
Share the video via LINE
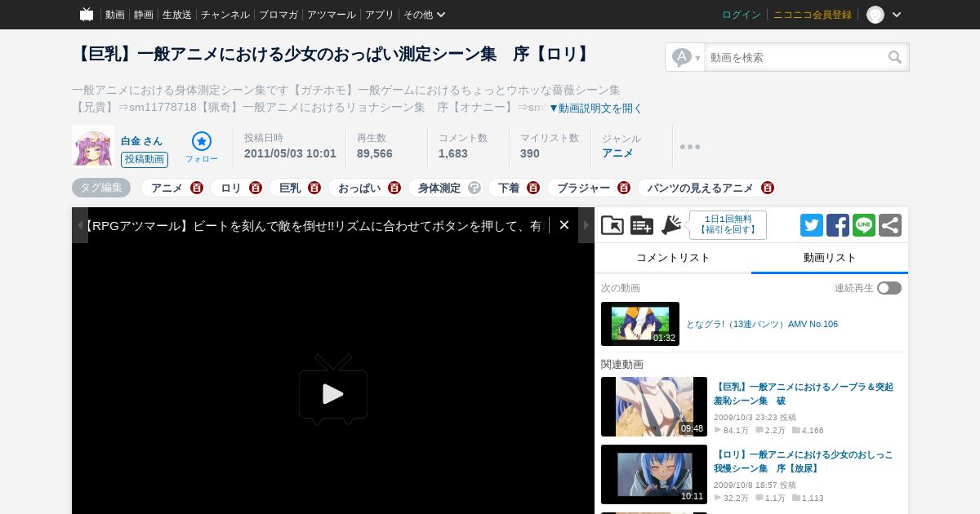[x=864, y=225]
